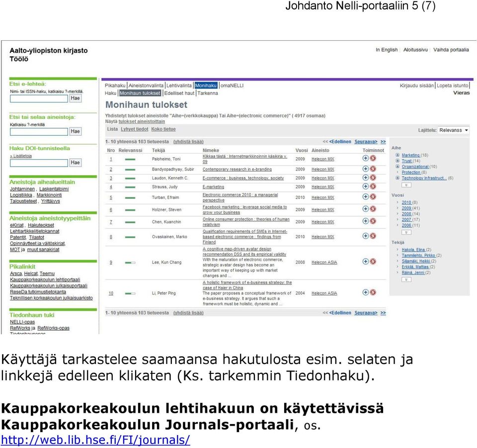Screen dimensions: 477x448
Task: Add Bandyopadhyay, Subir record to basket
Action: tap(365, 169)
